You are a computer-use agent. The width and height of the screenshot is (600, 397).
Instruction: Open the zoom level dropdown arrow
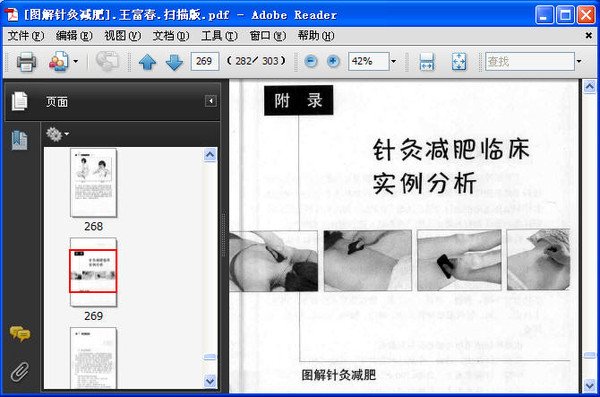coord(393,61)
